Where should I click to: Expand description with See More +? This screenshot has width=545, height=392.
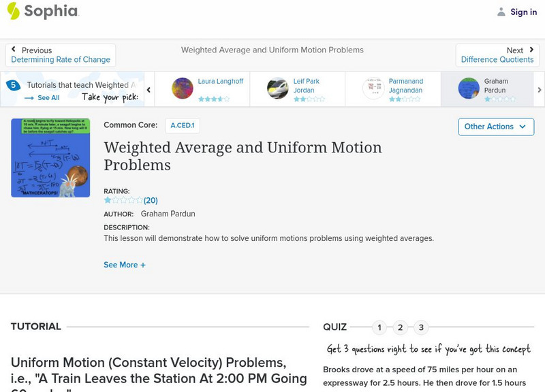click(125, 265)
